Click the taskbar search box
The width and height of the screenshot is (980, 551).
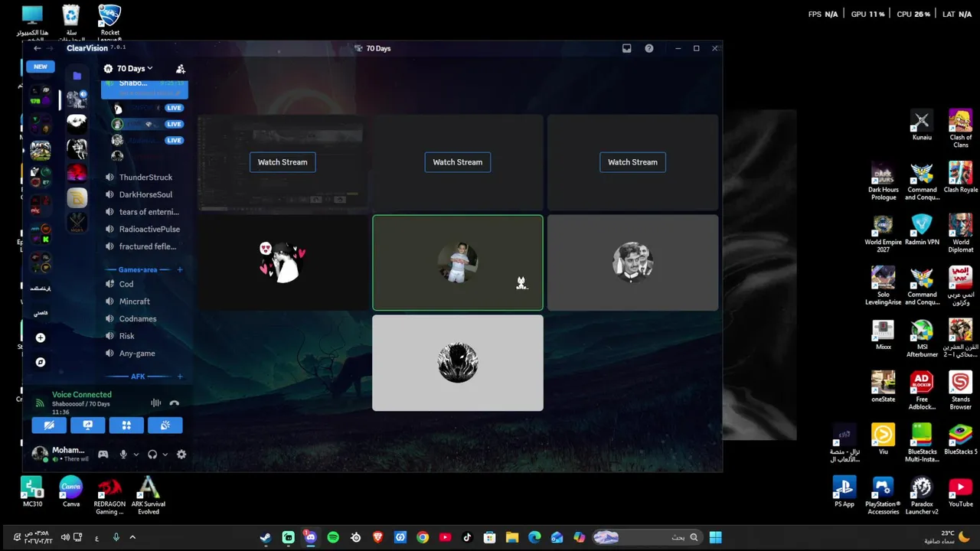point(649,537)
